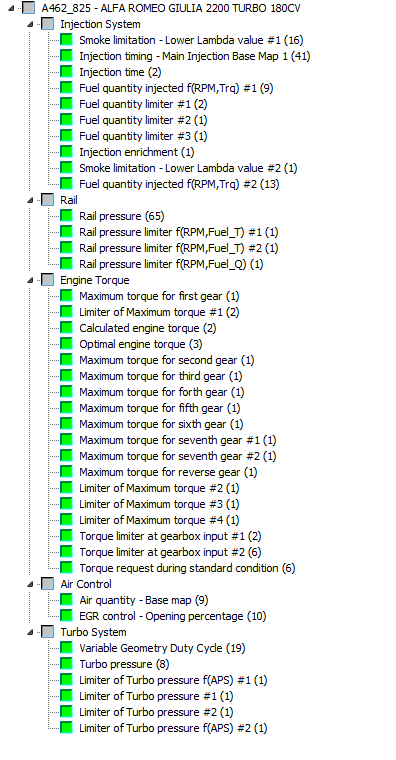The height and width of the screenshot is (760, 396).
Task: Open Fuel quantity injected f(RPM,Trq) #2 (13)
Action: point(179,184)
